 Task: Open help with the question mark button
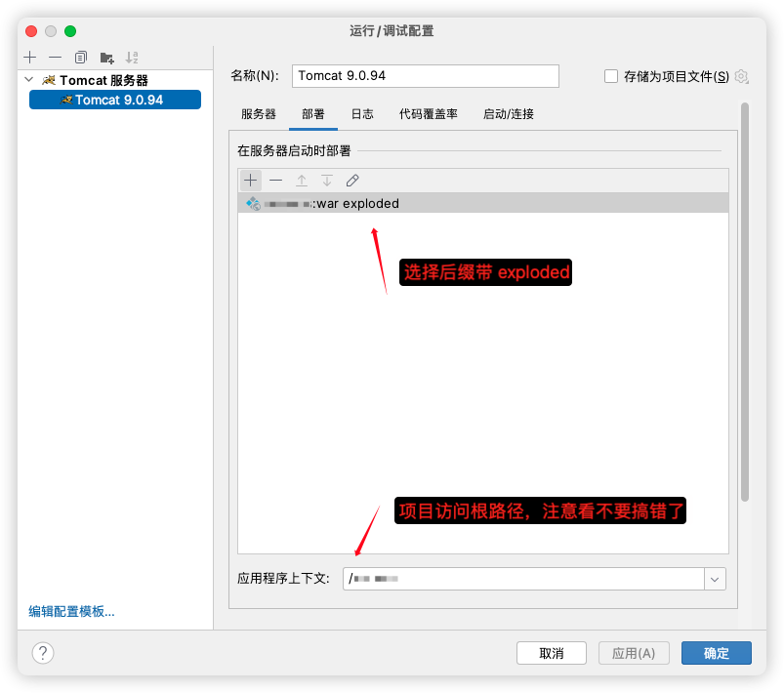[43, 653]
